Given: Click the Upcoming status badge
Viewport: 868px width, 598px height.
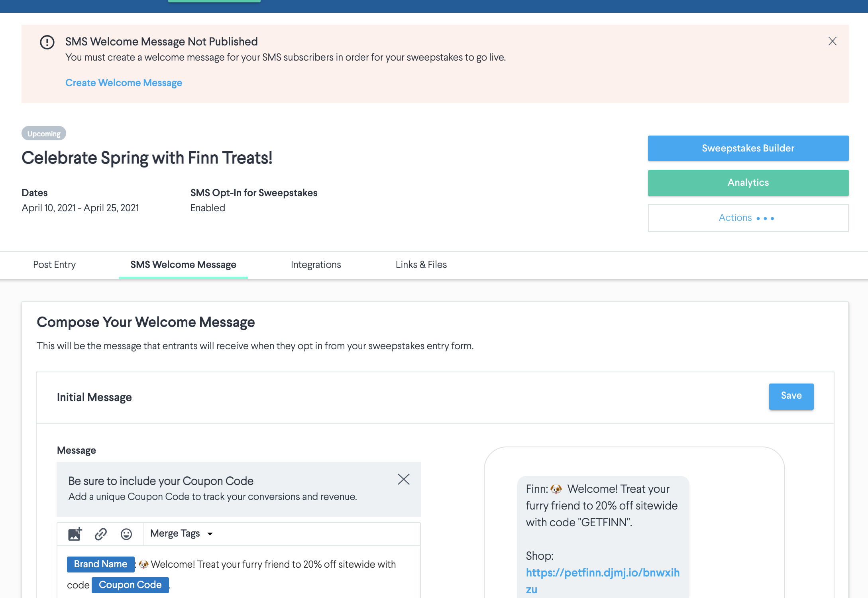Looking at the screenshot, I should pyautogui.click(x=44, y=134).
